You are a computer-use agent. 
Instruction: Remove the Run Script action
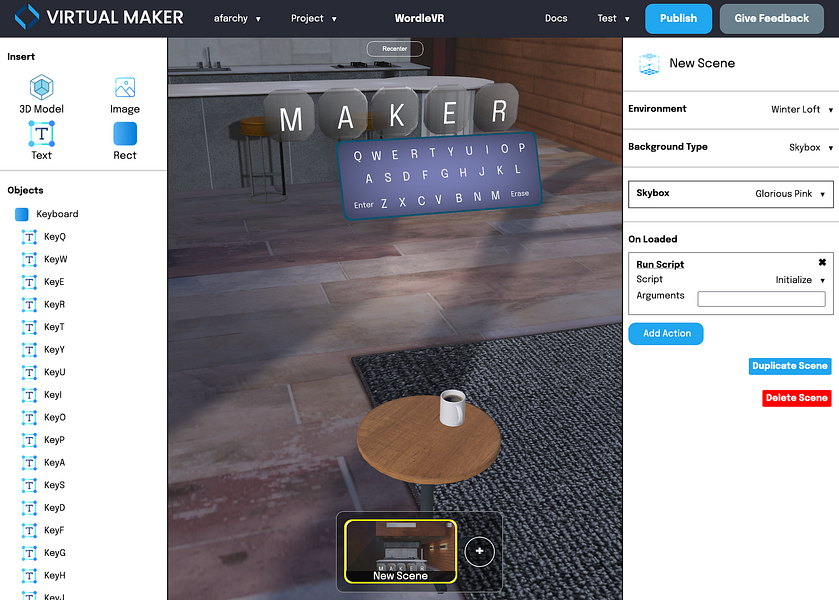(823, 262)
